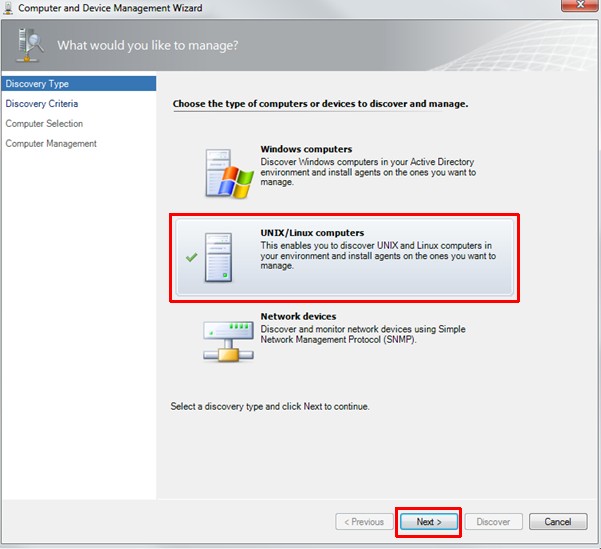Click the Network devices switch icon
Screen dimensions: 601x549
(x=228, y=341)
